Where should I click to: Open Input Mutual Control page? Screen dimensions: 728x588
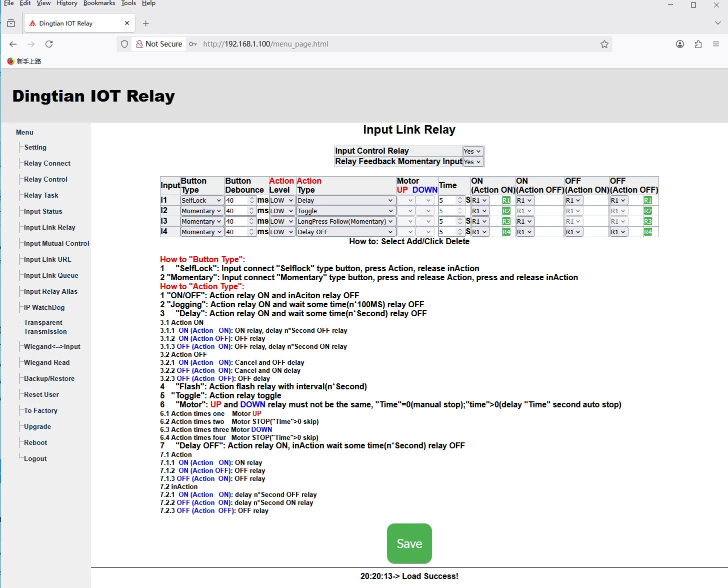point(56,243)
